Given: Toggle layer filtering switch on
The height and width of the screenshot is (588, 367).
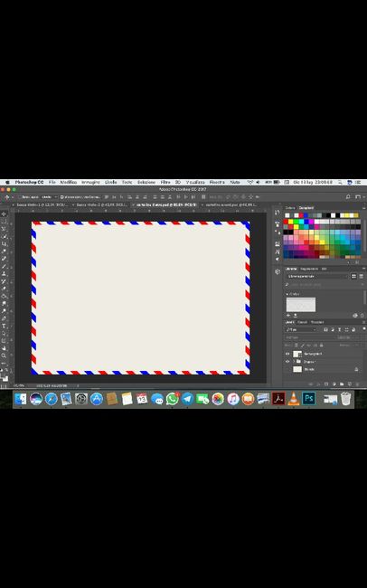Looking at the screenshot, I should 364,328.
